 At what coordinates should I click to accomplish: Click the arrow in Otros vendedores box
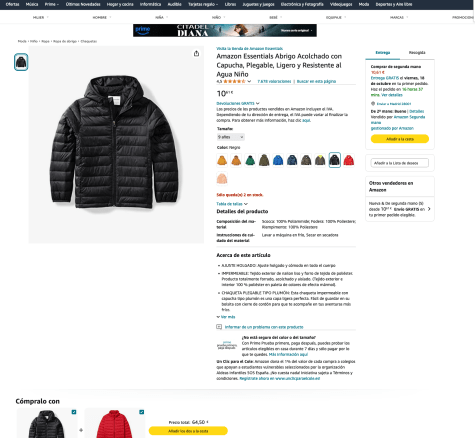429,209
